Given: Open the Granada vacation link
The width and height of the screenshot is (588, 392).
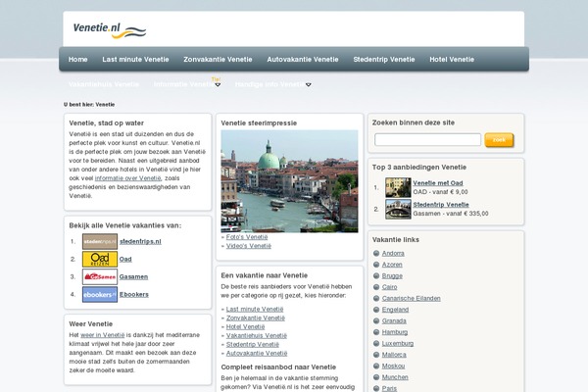Looking at the screenshot, I should click(x=394, y=321).
